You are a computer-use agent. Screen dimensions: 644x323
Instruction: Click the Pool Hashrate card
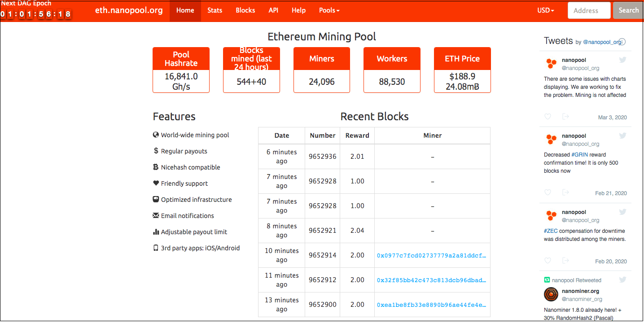181,70
